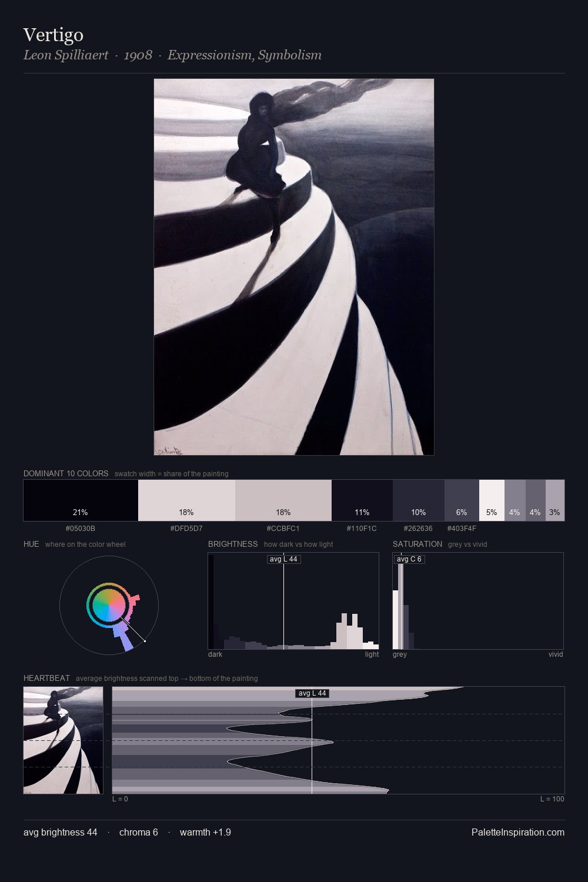588x882 pixels.
Task: Click the brightness histogram chart
Action: click(x=293, y=601)
